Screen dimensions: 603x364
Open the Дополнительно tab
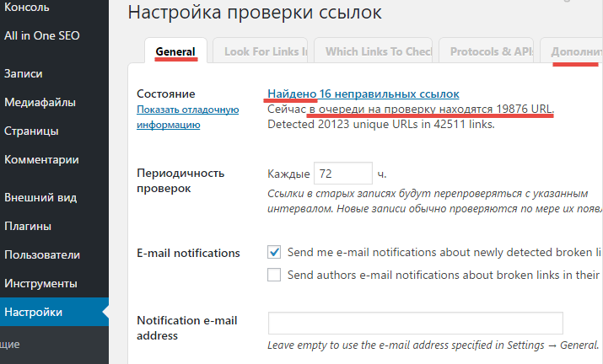point(575,51)
